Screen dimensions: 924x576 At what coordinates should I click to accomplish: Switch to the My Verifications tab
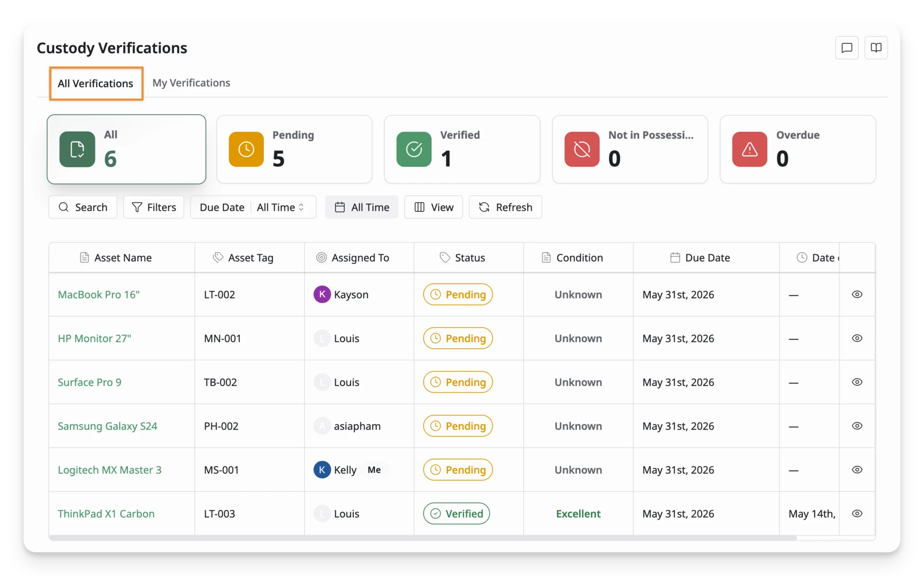click(191, 83)
